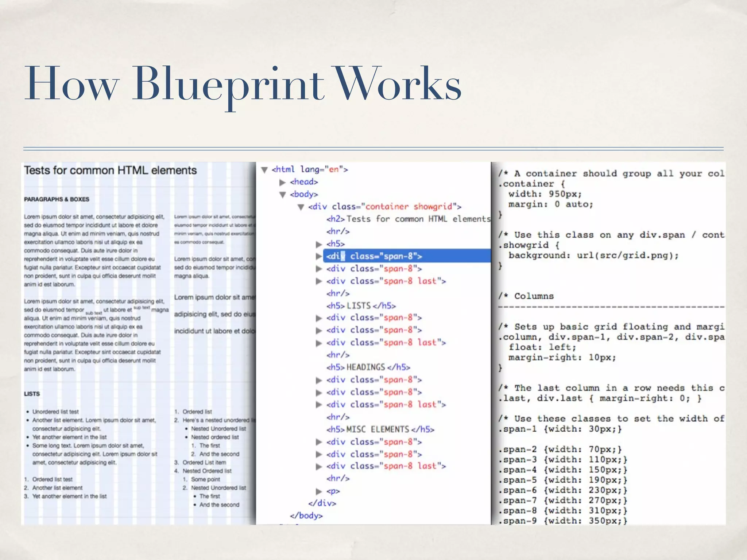Select span-8 div directly under h5 LISTS
This screenshot has width=747, height=560.
click(x=374, y=318)
